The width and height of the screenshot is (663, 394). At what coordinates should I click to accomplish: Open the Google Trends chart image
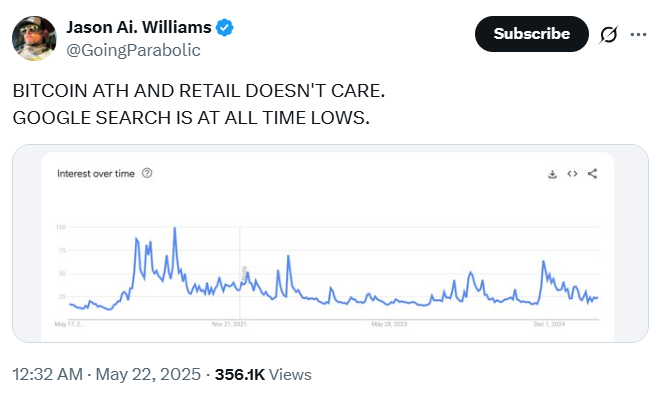[x=330, y=244]
